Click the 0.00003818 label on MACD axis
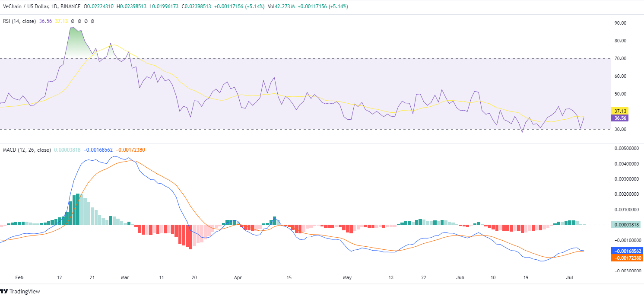This screenshot has width=644, height=296. [627, 225]
